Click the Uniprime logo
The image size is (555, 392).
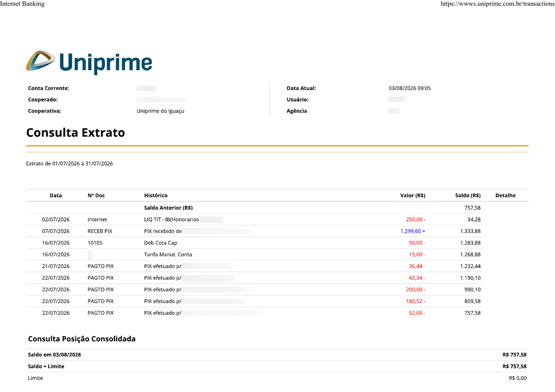click(89, 62)
